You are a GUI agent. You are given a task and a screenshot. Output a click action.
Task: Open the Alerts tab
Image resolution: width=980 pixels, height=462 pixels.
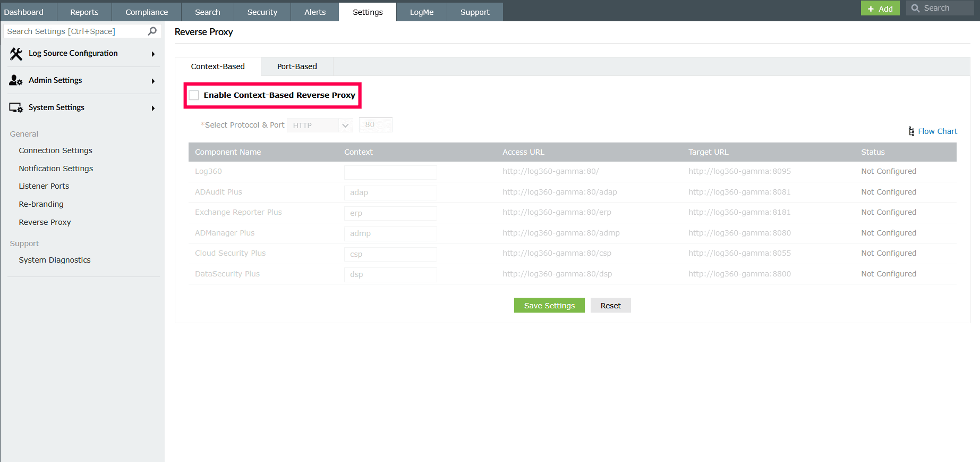315,12
